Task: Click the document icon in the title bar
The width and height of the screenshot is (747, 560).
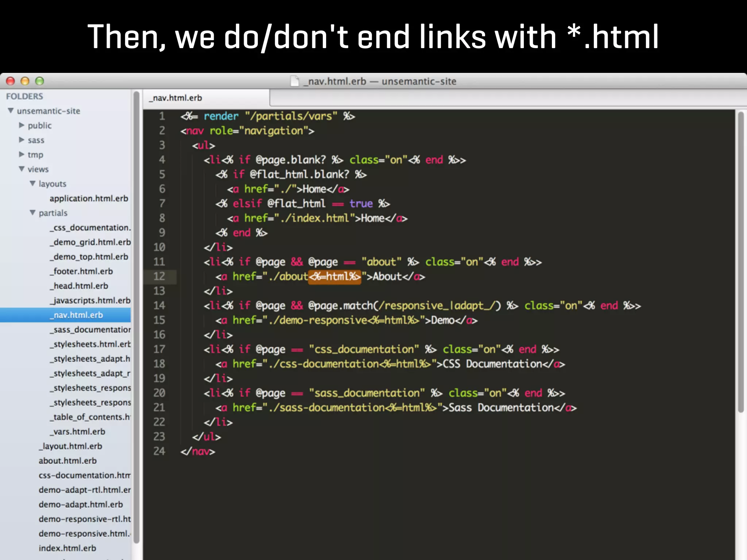Action: pyautogui.click(x=294, y=81)
